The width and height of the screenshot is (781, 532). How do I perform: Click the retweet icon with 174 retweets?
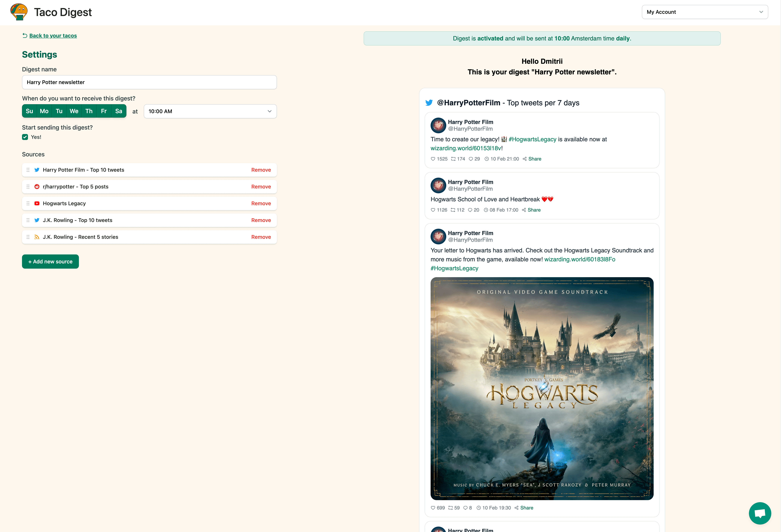[453, 159]
